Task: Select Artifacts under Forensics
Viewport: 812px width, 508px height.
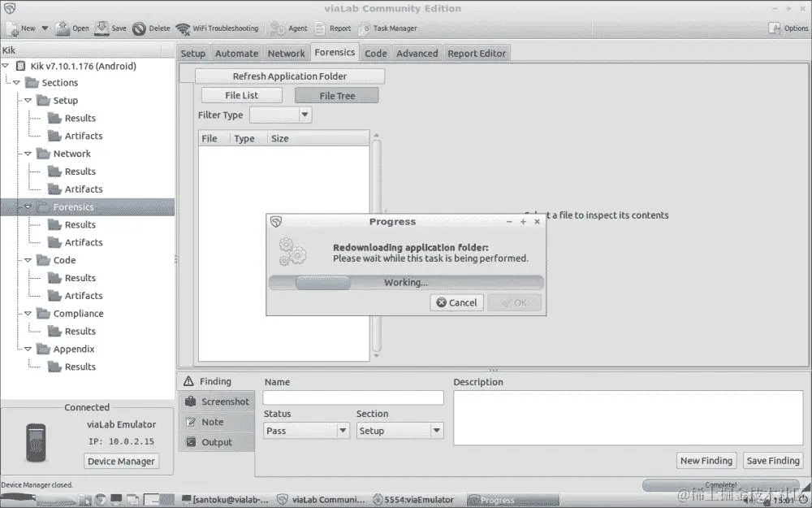Action: click(84, 242)
